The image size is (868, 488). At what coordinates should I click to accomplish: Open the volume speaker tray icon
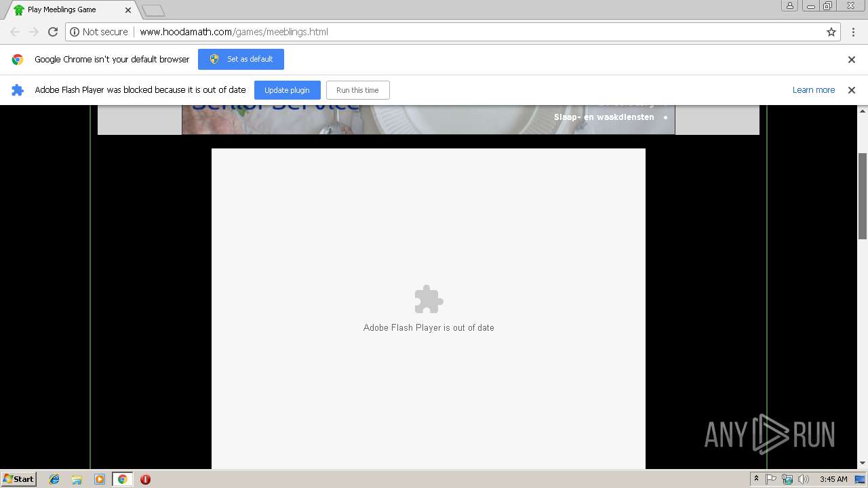tap(804, 479)
